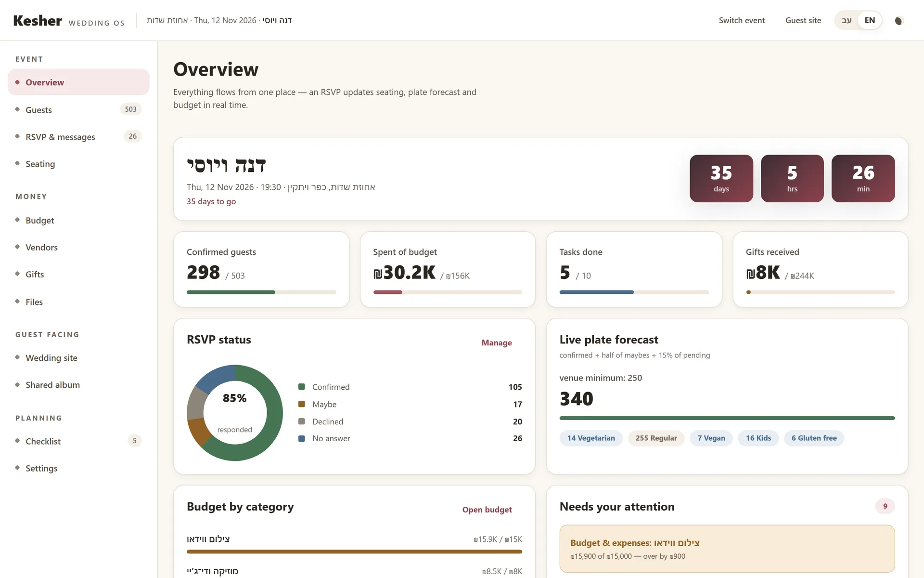Click the RSVP donut chart
The width and height of the screenshot is (924, 578).
235,413
